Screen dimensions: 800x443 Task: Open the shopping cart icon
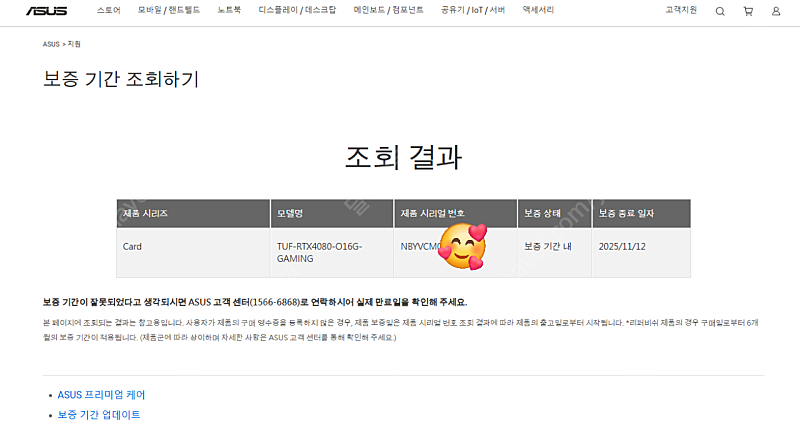coord(748,11)
